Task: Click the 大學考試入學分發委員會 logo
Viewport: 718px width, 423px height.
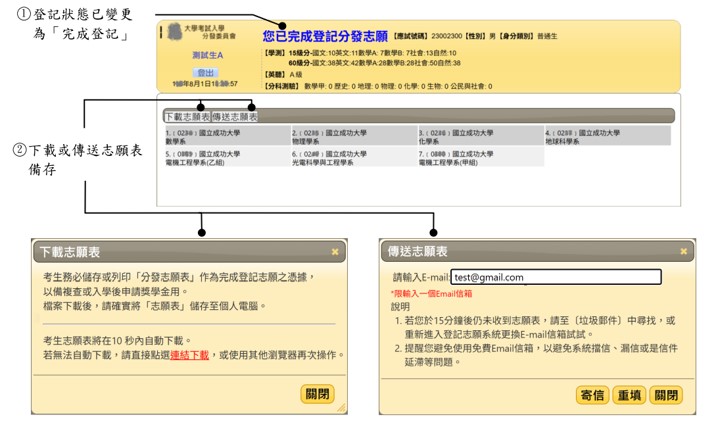Action: click(201, 32)
